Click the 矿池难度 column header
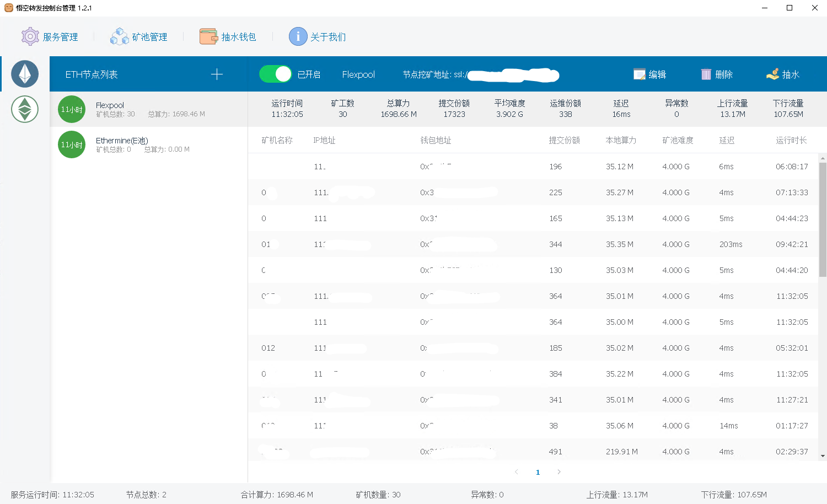 (678, 141)
